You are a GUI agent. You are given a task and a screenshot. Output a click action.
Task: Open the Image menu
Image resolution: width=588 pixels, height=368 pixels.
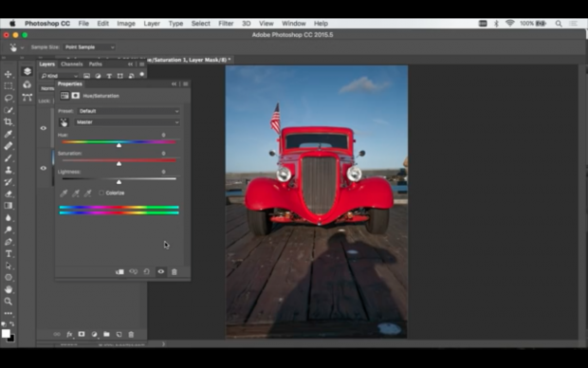click(126, 24)
